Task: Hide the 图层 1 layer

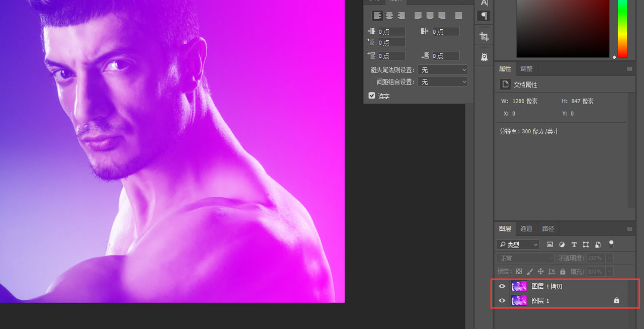Action: point(502,300)
